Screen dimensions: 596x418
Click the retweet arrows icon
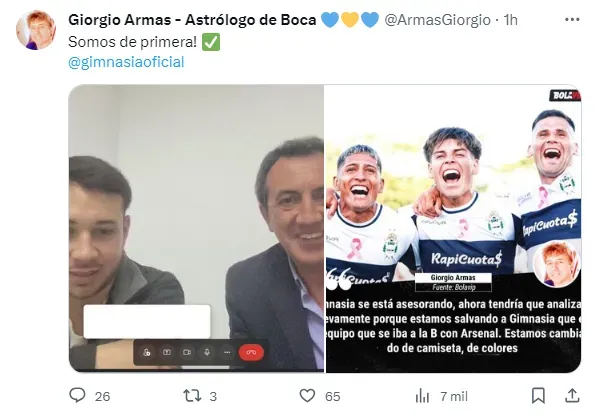[192, 396]
